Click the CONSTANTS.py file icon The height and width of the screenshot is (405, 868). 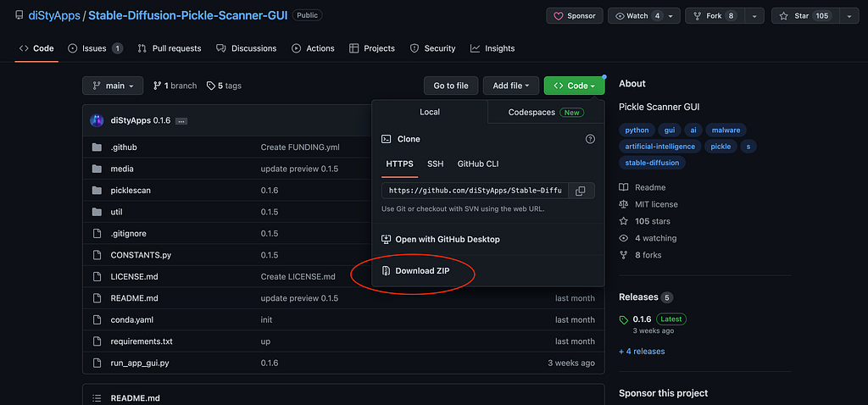(97, 255)
